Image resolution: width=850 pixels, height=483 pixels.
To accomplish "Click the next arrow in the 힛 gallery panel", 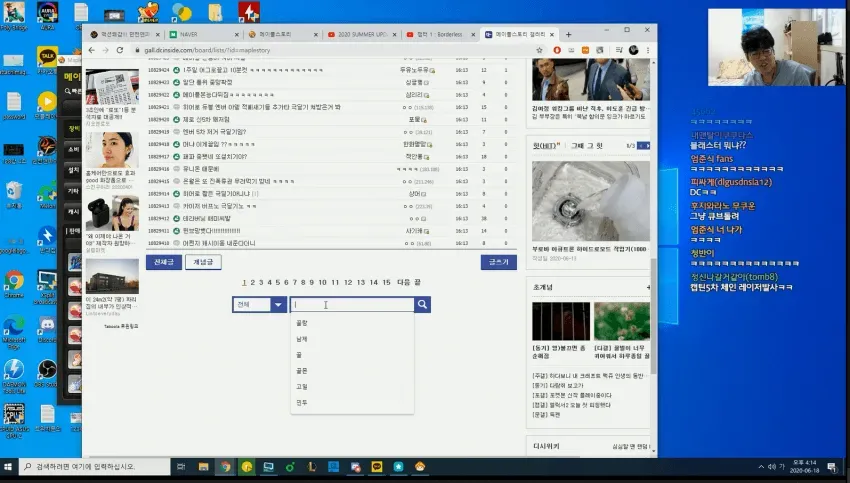I will click(647, 146).
